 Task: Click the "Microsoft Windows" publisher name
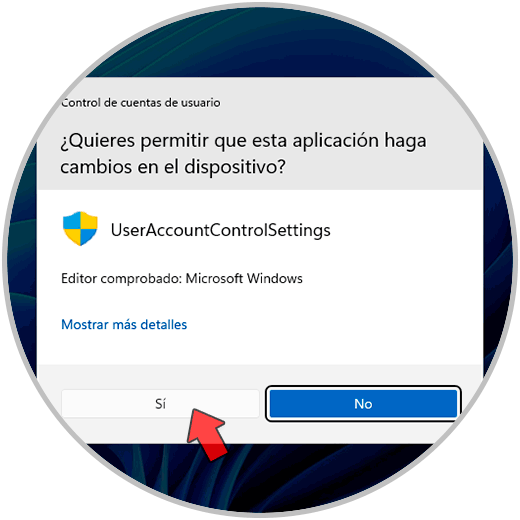point(244,278)
